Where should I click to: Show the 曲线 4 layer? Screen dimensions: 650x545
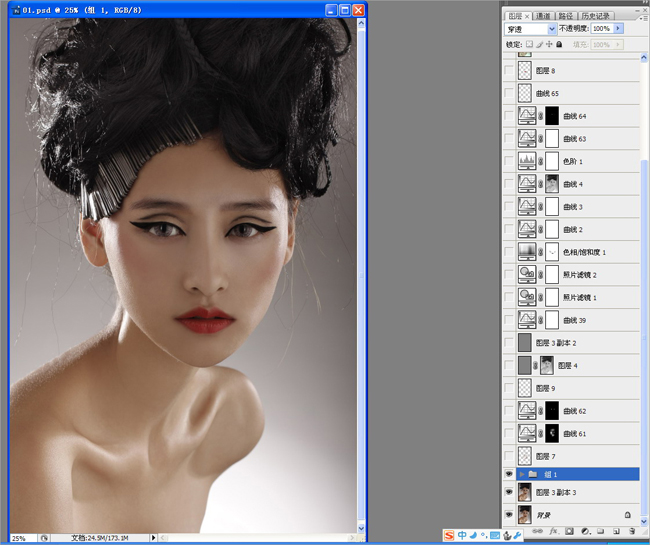[x=509, y=184]
